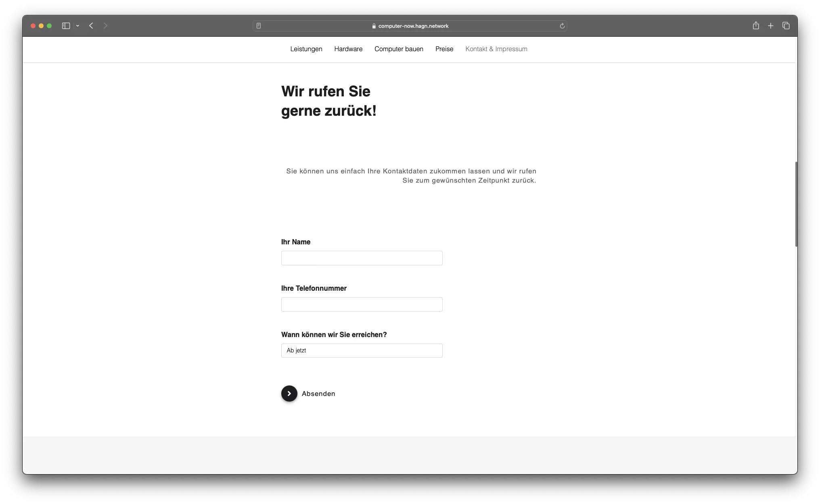
Task: Click the page's vertical scrollbar
Action: tap(796, 204)
